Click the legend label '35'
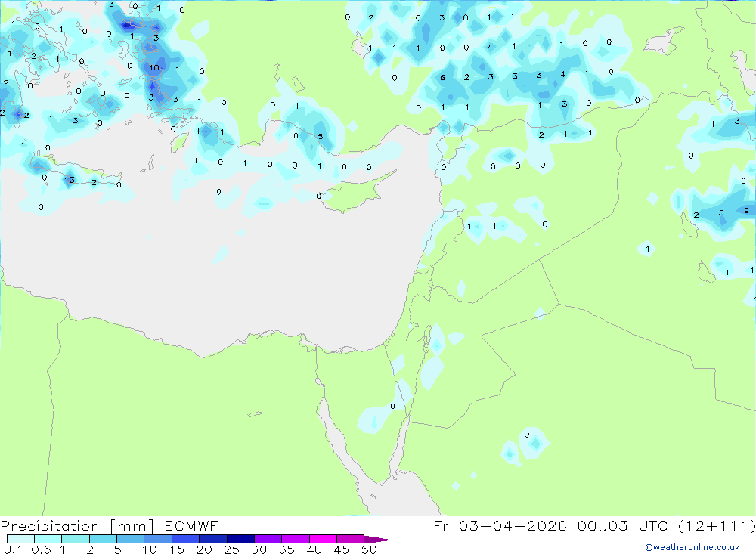This screenshot has height=554, width=756. 287,549
